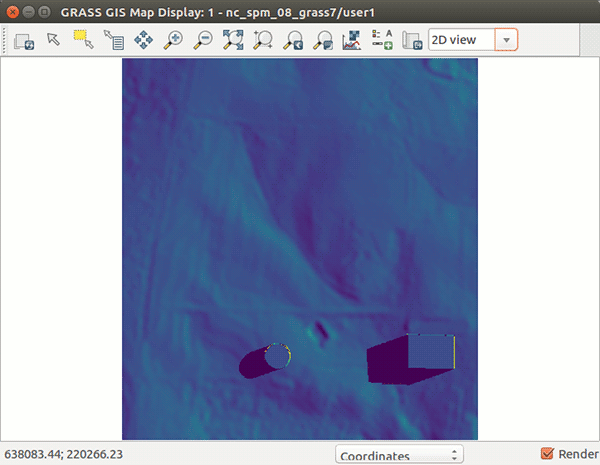The image size is (600, 465).
Task: Click the Display map icon in toolbar
Action: pyautogui.click(x=24, y=41)
